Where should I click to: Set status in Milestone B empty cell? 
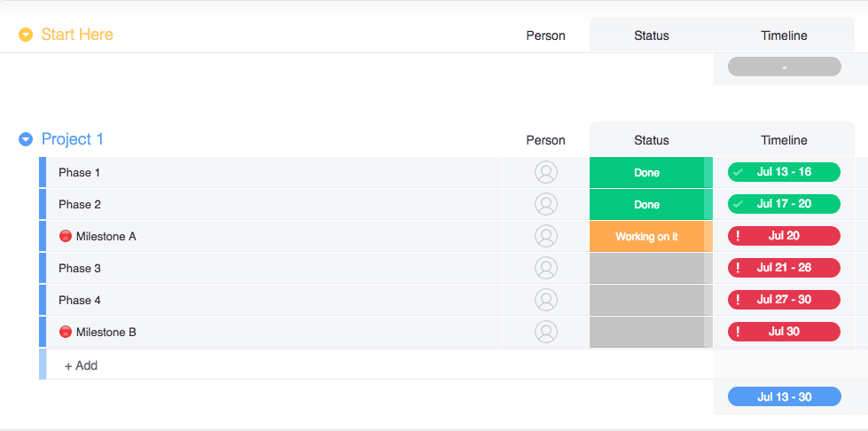(x=651, y=333)
